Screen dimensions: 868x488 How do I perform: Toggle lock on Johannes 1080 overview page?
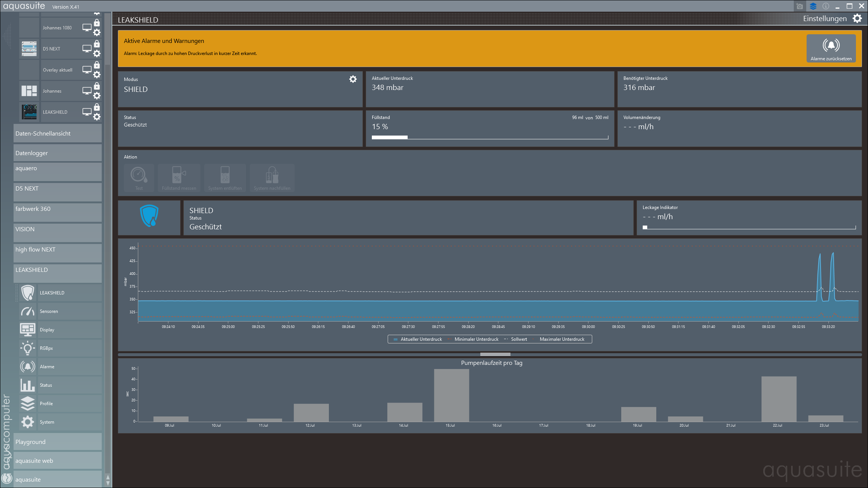coord(97,23)
